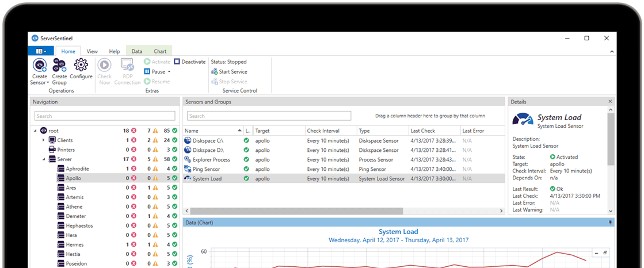Screen dimensions: 644x268
Task: Click the root error count icon
Action: [134, 131]
